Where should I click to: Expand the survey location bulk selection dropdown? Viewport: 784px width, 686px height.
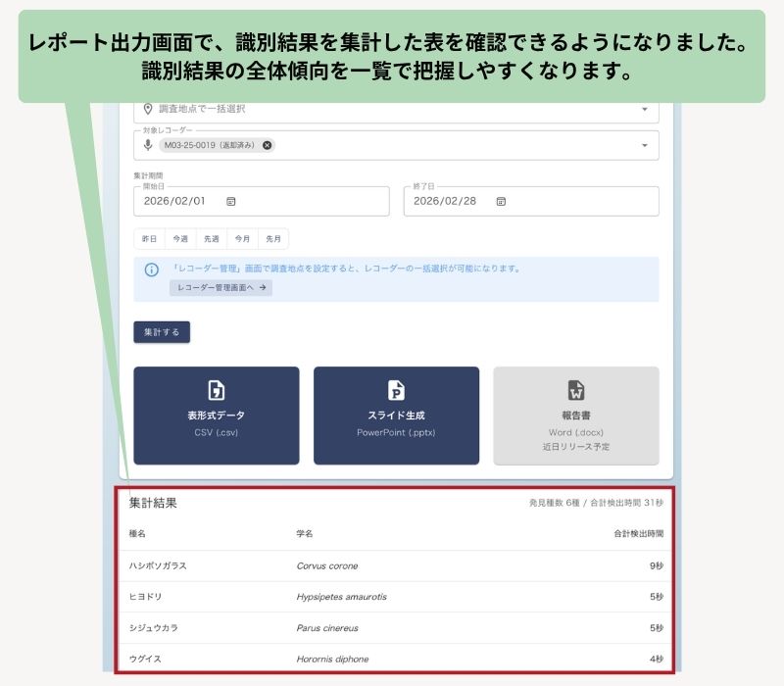click(x=645, y=109)
